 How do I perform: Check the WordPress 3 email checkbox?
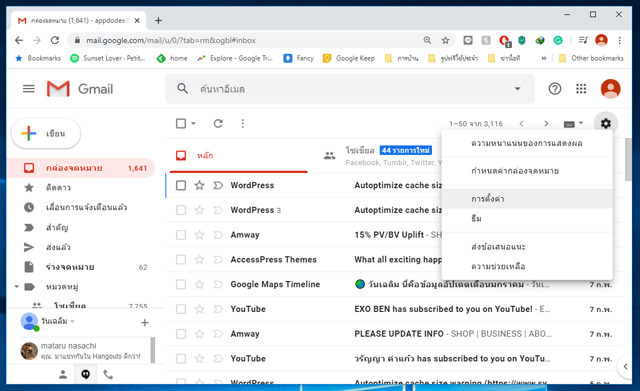coord(181,210)
